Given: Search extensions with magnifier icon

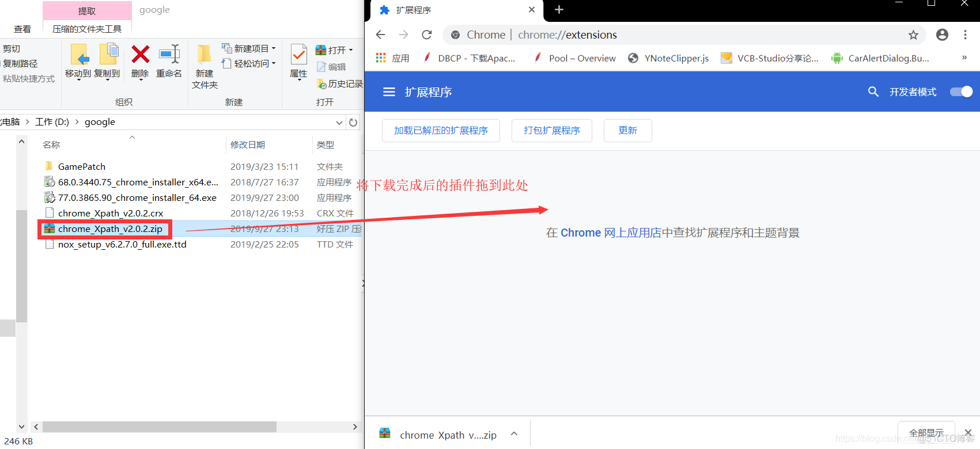Looking at the screenshot, I should coord(873,92).
